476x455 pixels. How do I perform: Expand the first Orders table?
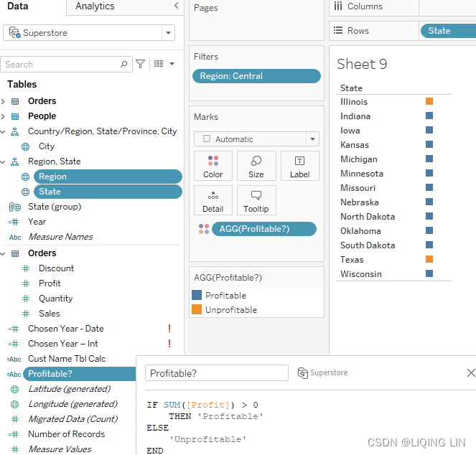pyautogui.click(x=4, y=101)
